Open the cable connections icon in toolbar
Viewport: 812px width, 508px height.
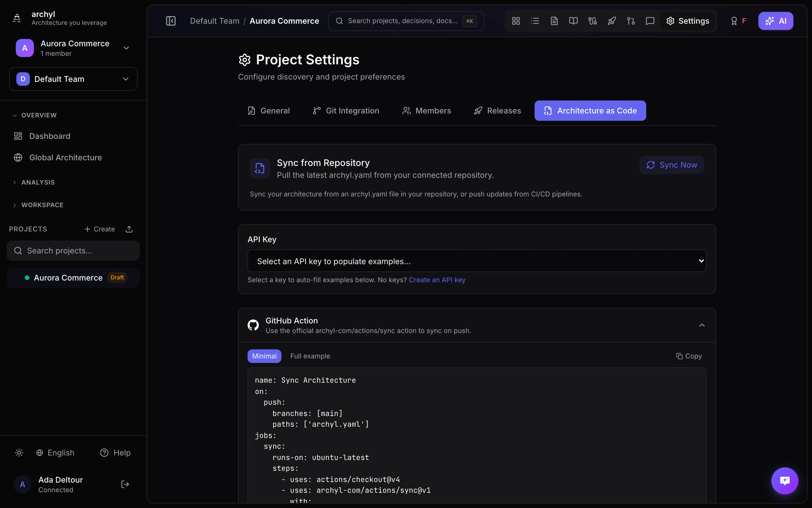click(x=593, y=21)
